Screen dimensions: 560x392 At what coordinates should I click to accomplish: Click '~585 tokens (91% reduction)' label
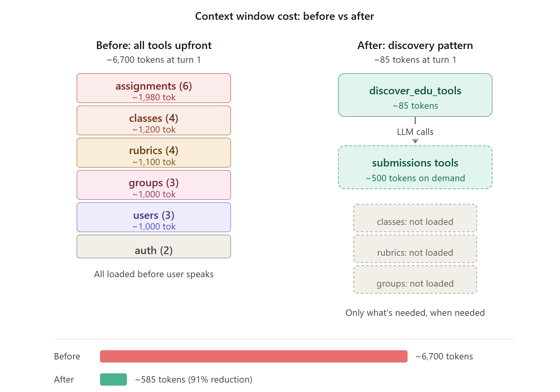click(x=194, y=380)
